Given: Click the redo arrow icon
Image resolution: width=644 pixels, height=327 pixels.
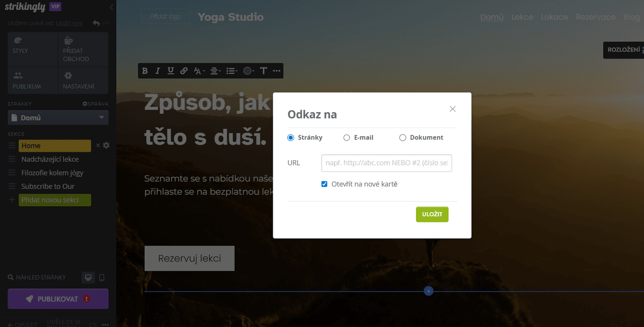Looking at the screenshot, I should [105, 23].
